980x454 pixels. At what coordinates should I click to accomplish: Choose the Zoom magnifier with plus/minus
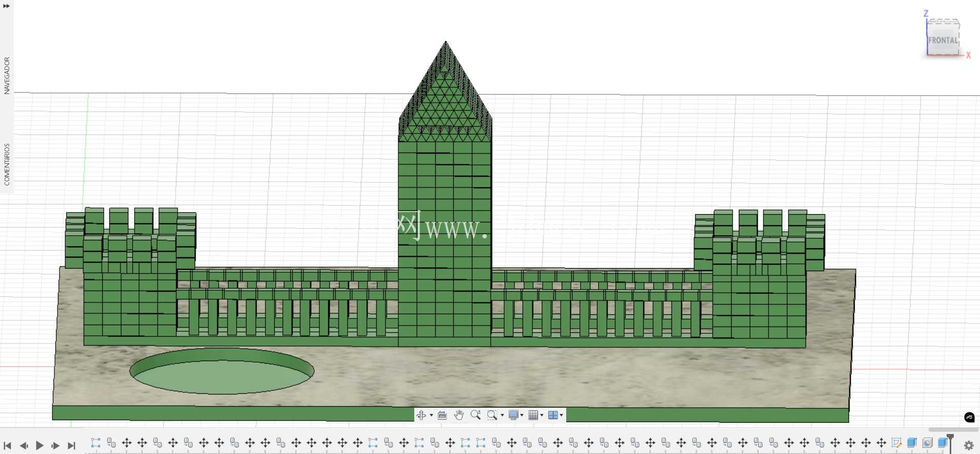[x=475, y=415]
